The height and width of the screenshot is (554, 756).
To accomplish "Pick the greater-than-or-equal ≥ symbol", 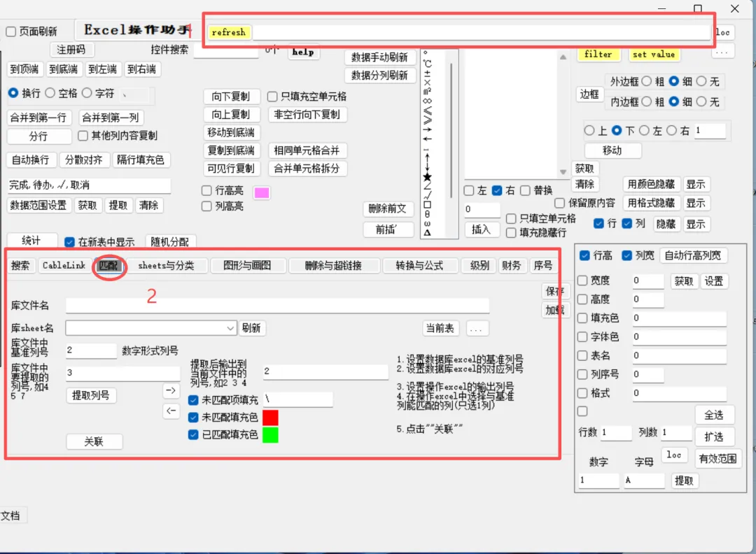I will (x=427, y=120).
